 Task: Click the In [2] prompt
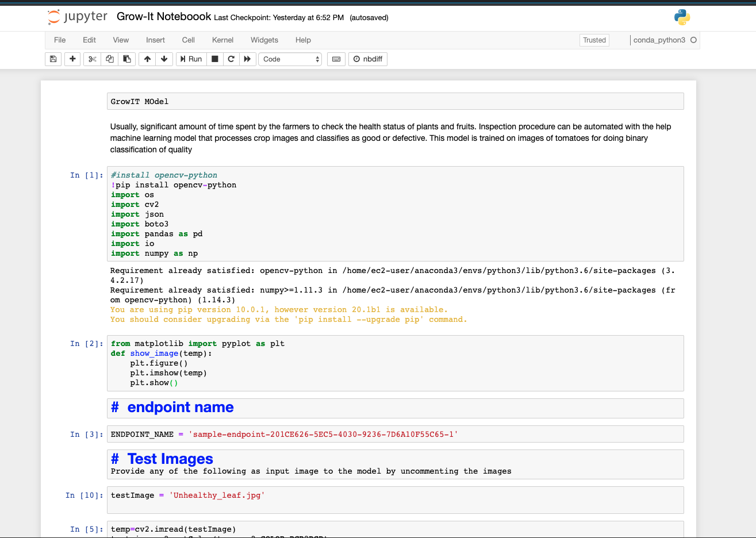pos(87,344)
